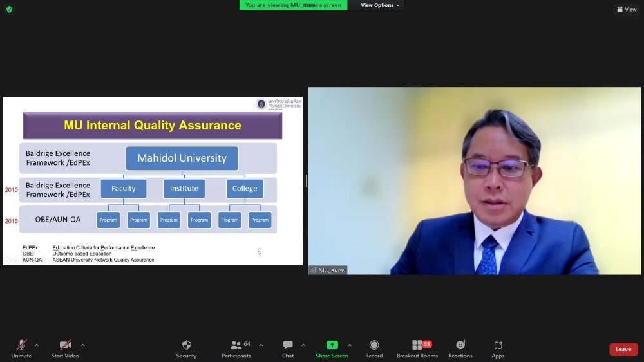Click the green screen-viewing notification banner
Viewport: 644px width, 362px height.
coord(293,5)
